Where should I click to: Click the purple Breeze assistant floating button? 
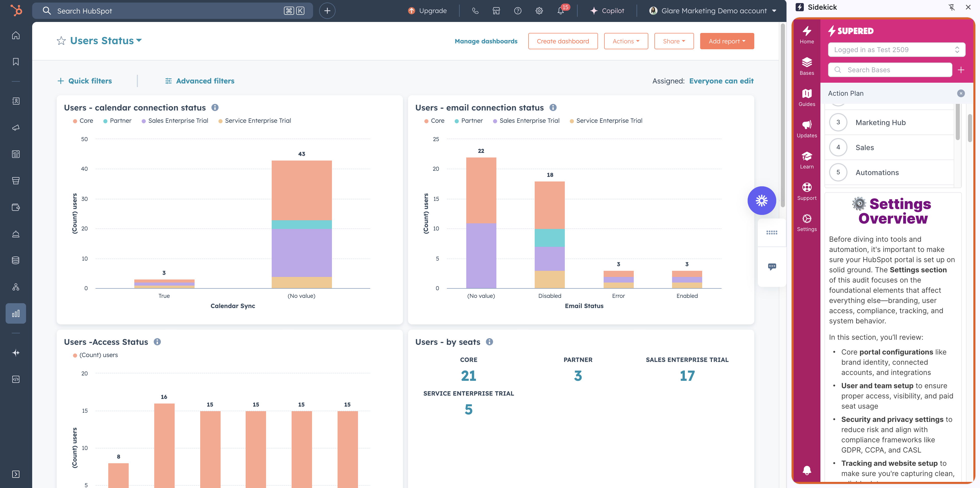[762, 200]
